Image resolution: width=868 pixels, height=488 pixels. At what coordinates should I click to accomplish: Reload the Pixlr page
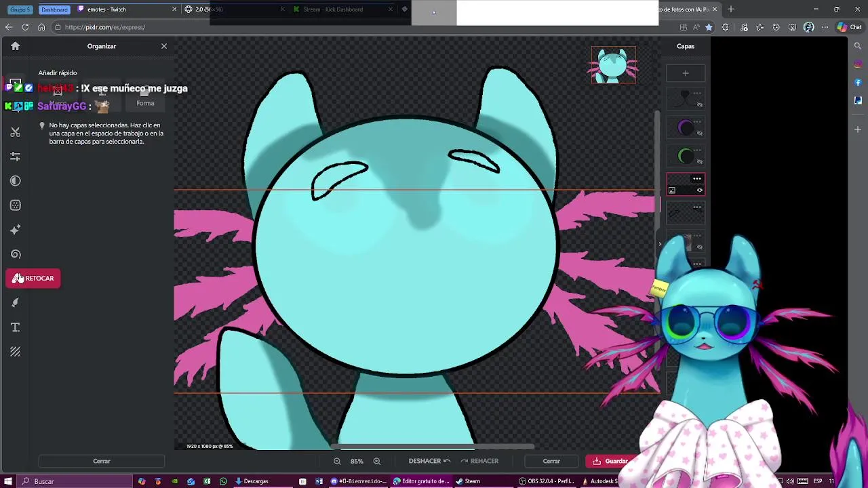[x=25, y=27]
